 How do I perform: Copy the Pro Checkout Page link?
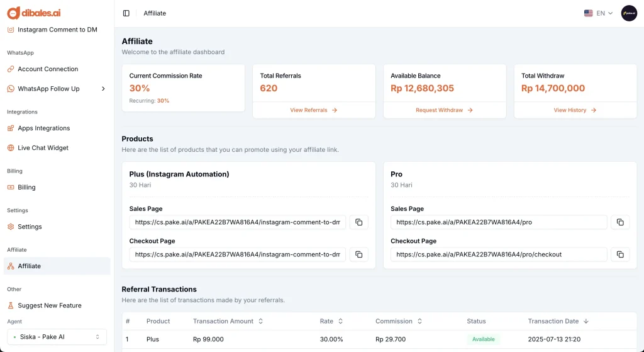(619, 254)
